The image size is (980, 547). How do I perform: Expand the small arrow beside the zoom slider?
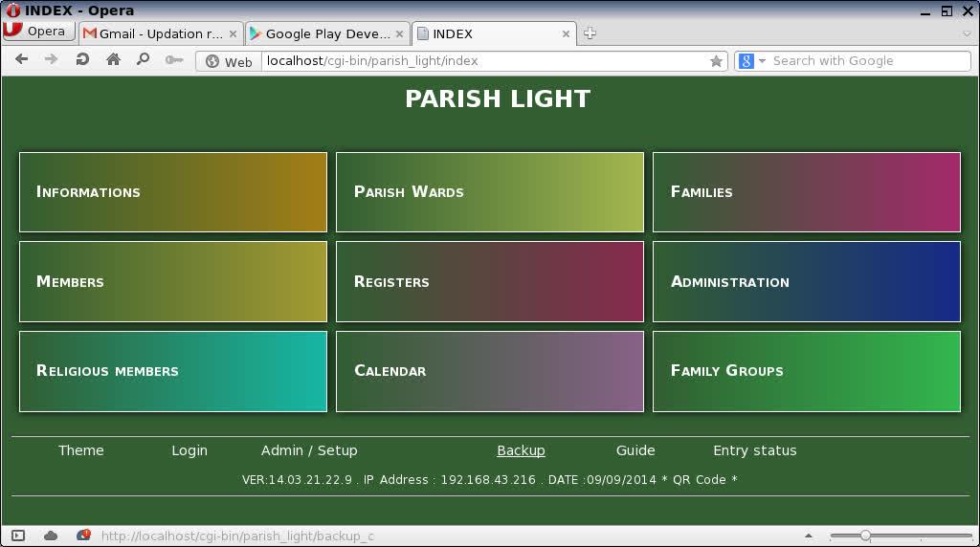pos(809,536)
